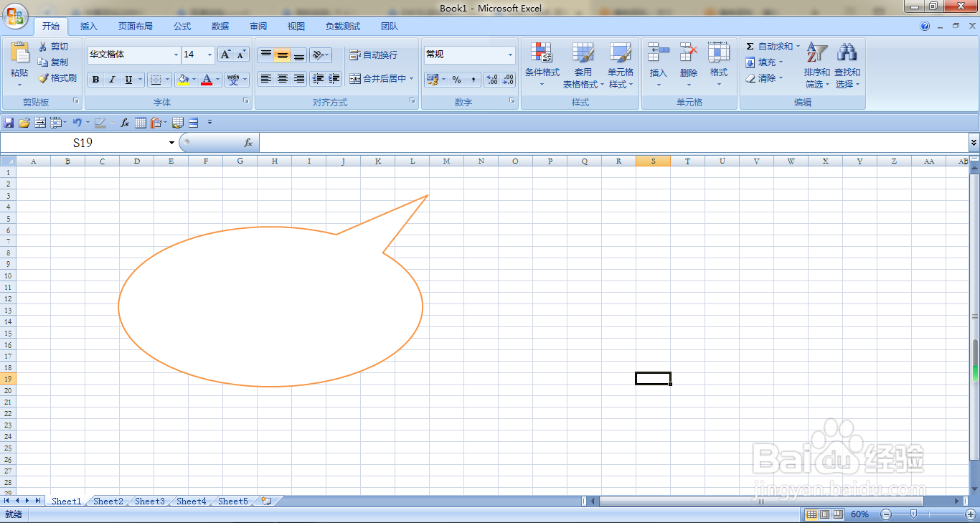Customize the quick access toolbar dropdown

pyautogui.click(x=209, y=123)
